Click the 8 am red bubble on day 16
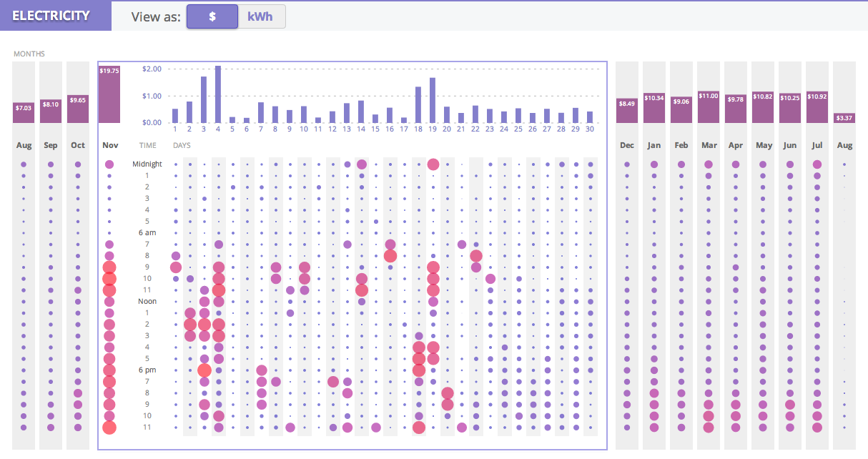Screen dimensions: 868x459 coord(390,256)
